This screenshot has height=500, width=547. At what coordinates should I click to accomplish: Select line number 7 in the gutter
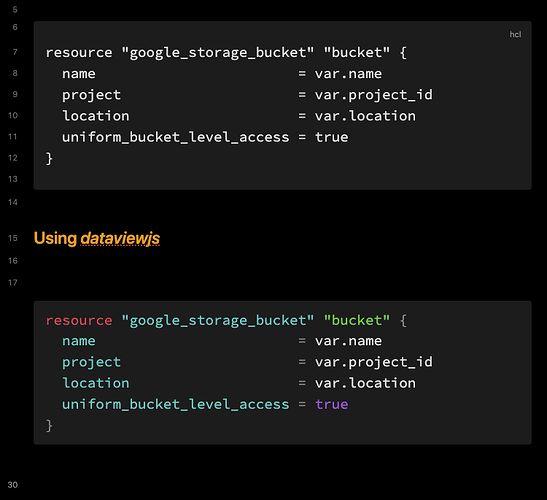pos(15,52)
